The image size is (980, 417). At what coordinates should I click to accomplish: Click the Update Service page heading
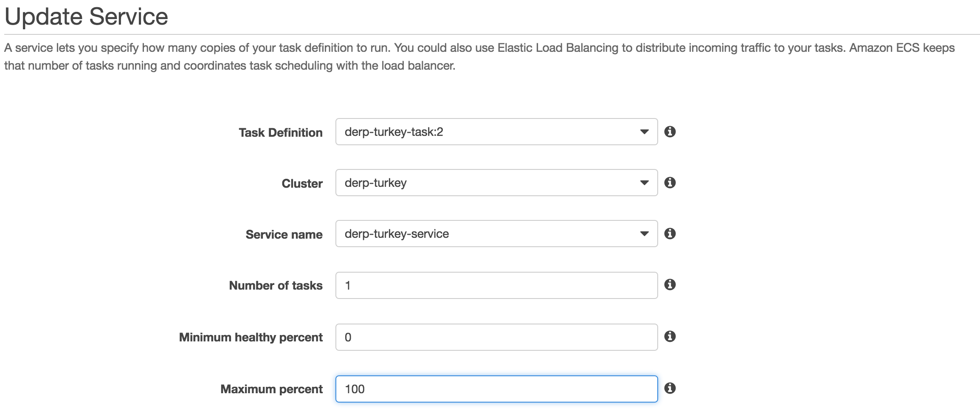[86, 17]
